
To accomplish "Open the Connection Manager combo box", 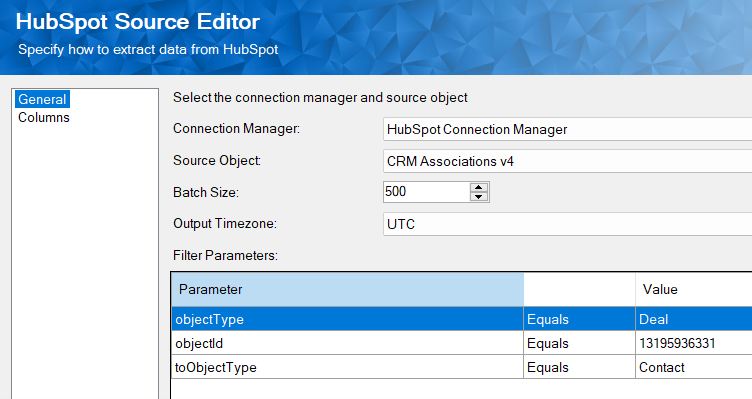I will tap(567, 129).
